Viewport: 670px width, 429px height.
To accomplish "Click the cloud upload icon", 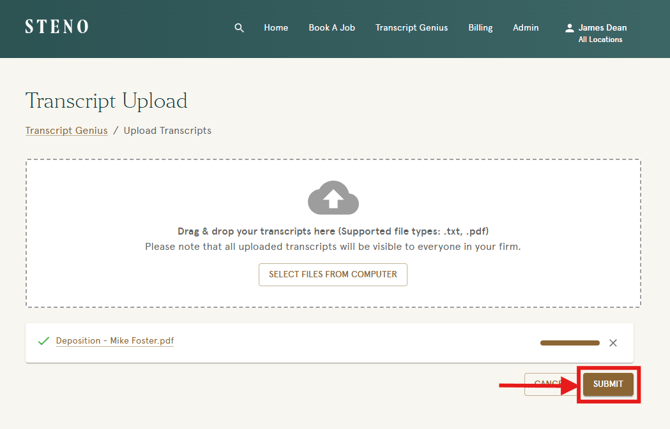I will click(333, 198).
